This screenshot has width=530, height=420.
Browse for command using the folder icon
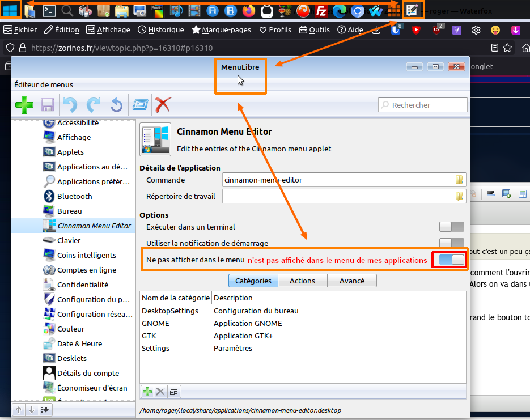(x=459, y=180)
